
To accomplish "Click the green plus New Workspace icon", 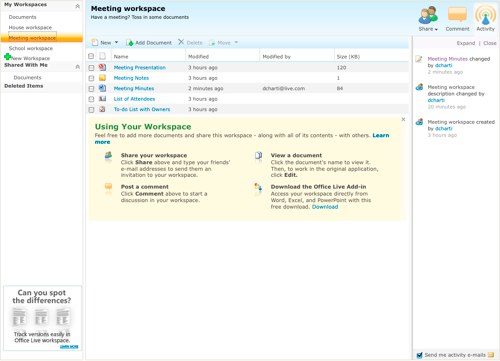I will tap(7, 56).
